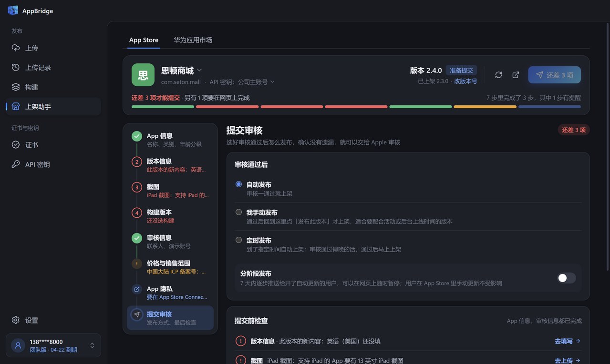Enable the 分阶段发布 toggle

[567, 278]
